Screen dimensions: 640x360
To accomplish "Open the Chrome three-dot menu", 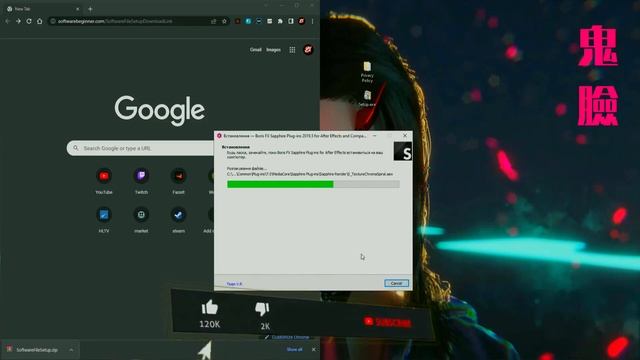I will tap(313, 21).
